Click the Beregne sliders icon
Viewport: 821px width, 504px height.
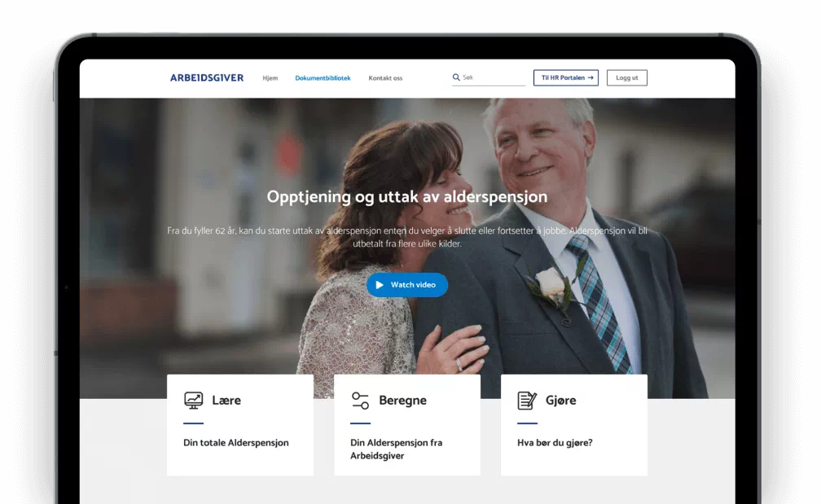point(360,401)
